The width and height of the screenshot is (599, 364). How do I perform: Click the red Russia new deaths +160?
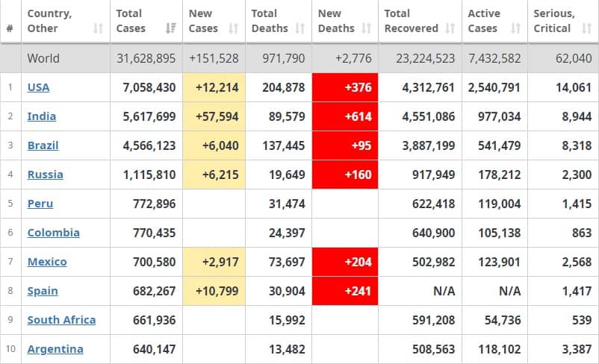[x=345, y=175]
